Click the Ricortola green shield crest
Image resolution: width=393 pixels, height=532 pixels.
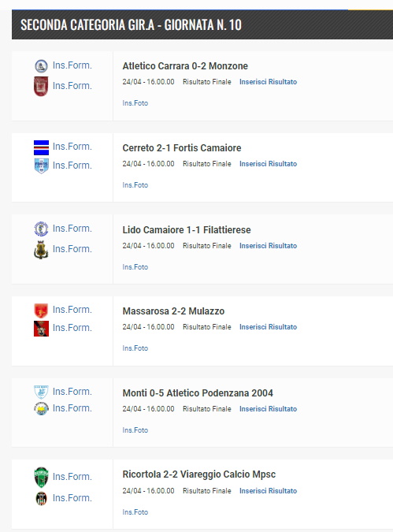[x=42, y=477]
